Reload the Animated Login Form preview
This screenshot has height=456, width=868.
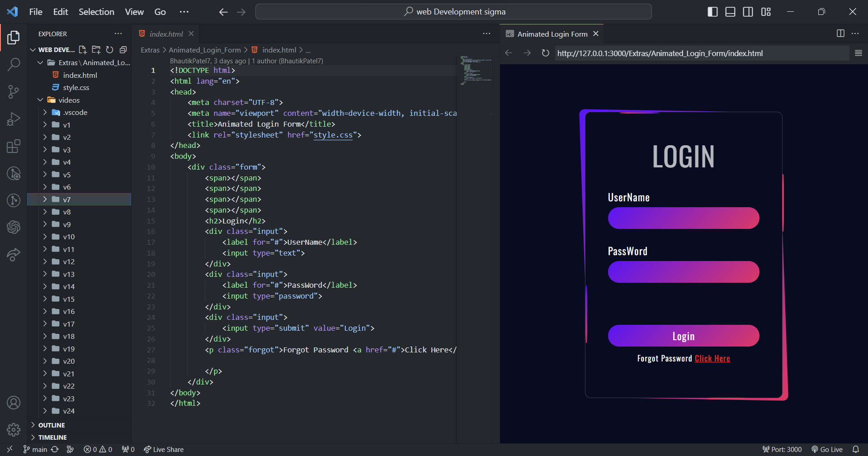click(545, 53)
